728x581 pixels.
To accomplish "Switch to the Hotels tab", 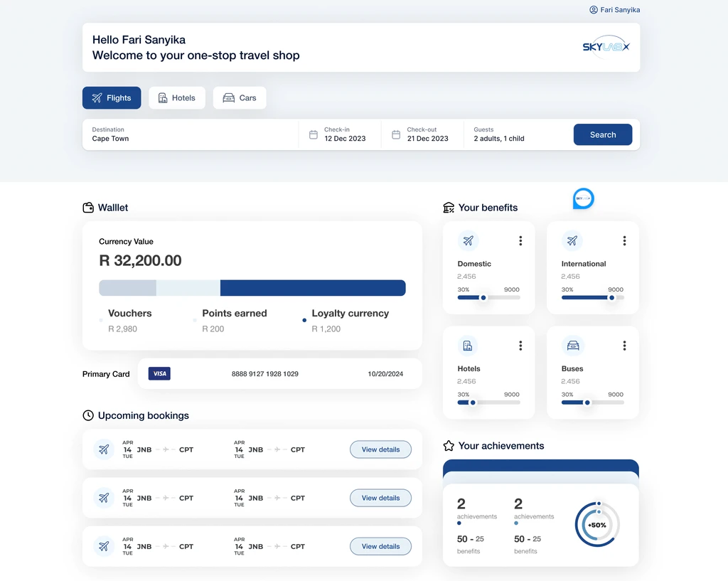I will [x=177, y=98].
